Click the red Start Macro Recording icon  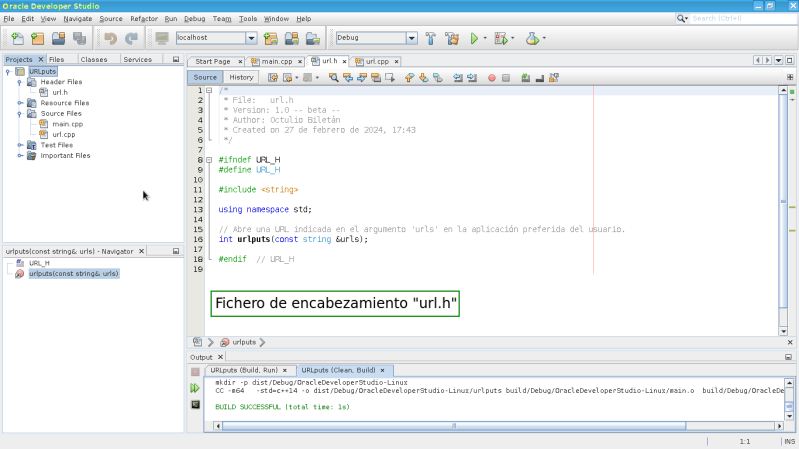(491, 77)
